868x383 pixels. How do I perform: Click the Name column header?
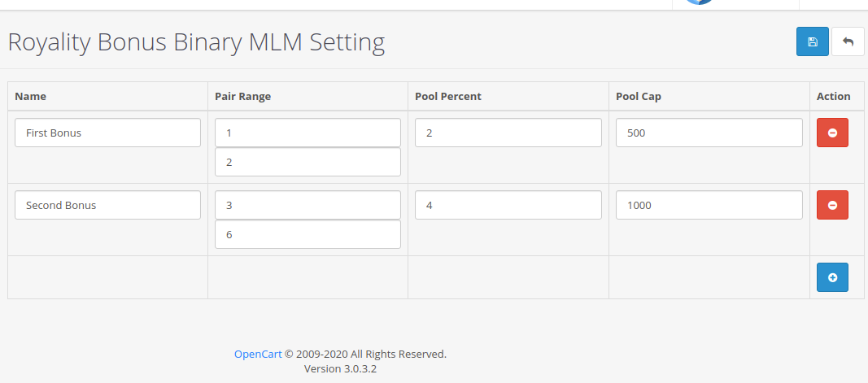click(31, 96)
